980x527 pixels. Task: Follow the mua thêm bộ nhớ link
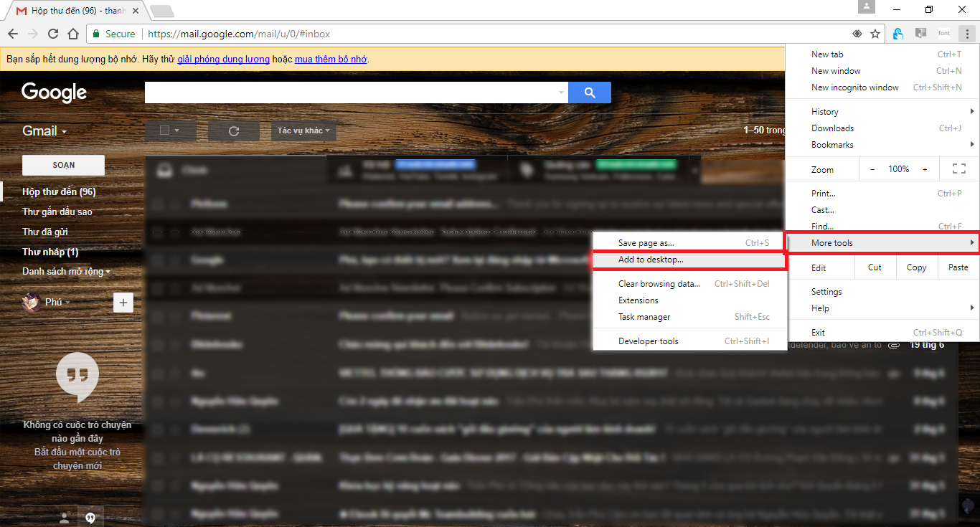coord(331,60)
